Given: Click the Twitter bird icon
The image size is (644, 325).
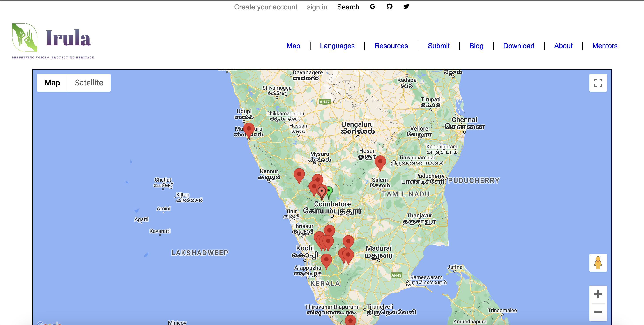Looking at the screenshot, I should pos(406,7).
